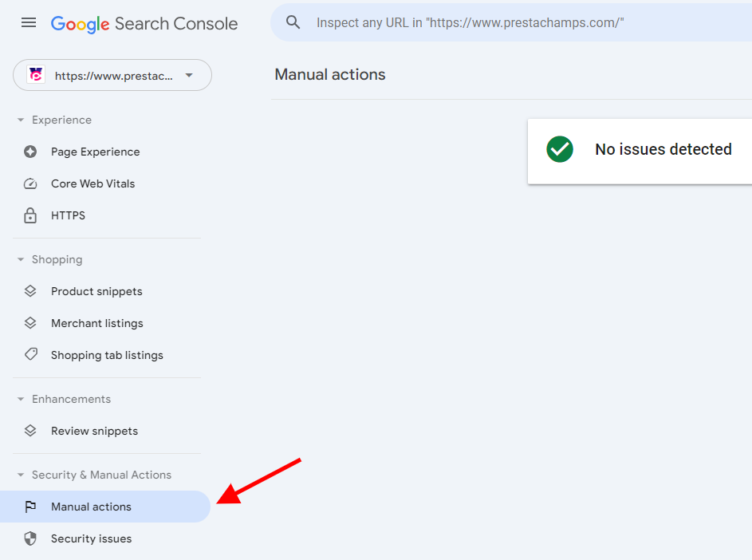Click the URL inspection search field
This screenshot has height=560, width=752.
click(x=470, y=22)
